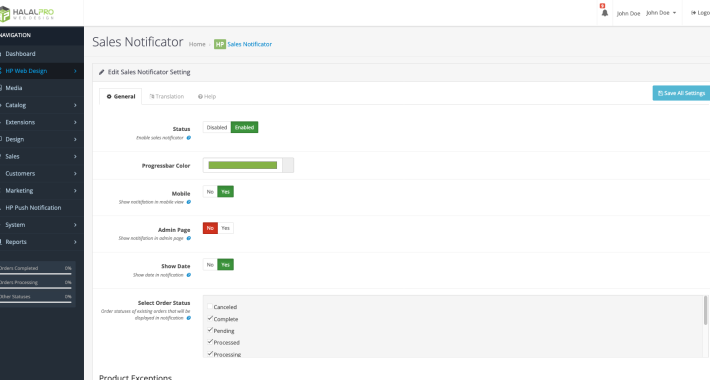This screenshot has width=710, height=380.
Task: Set Show Date option to Yes
Action: [x=225, y=265]
